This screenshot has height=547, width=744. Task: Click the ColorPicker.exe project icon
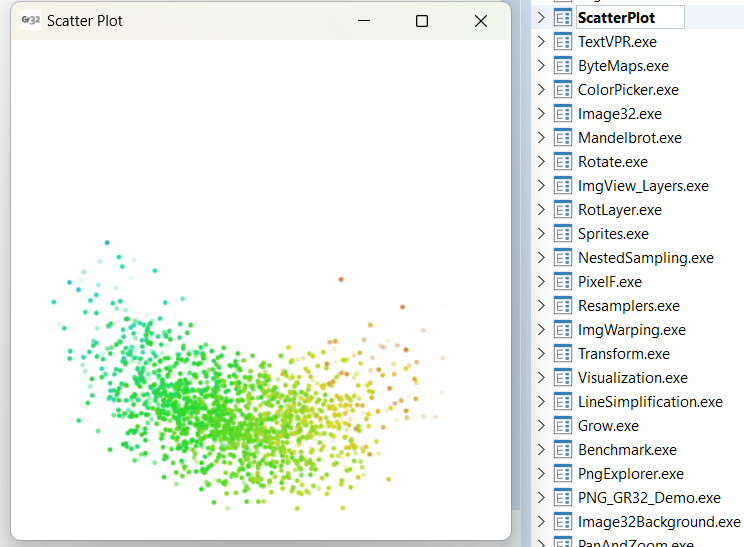point(563,90)
